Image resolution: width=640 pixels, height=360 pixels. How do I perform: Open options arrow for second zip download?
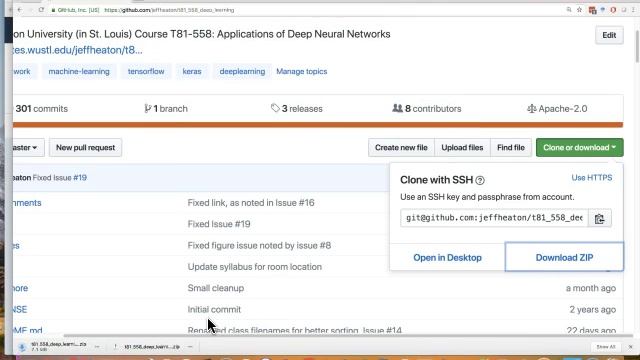190,347
